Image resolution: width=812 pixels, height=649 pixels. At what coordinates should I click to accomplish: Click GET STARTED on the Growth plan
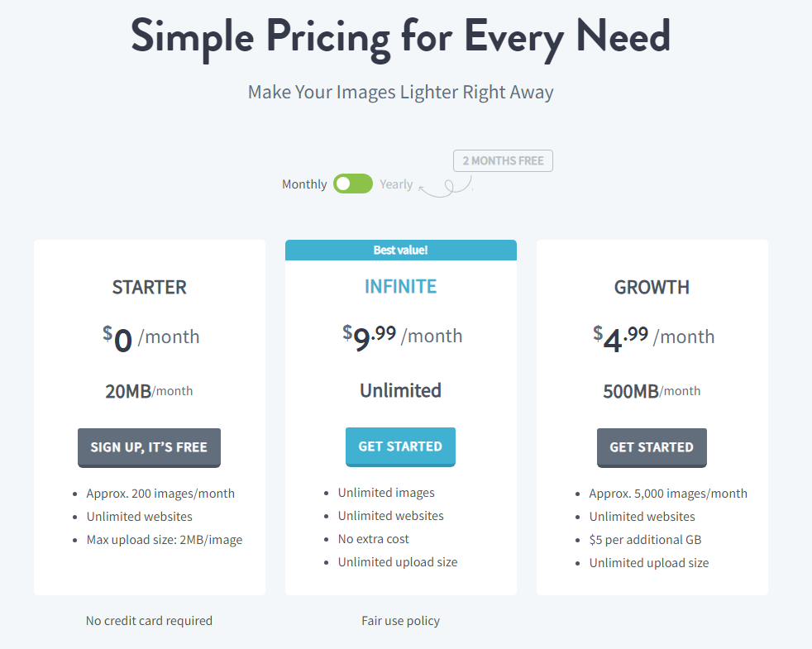point(652,447)
